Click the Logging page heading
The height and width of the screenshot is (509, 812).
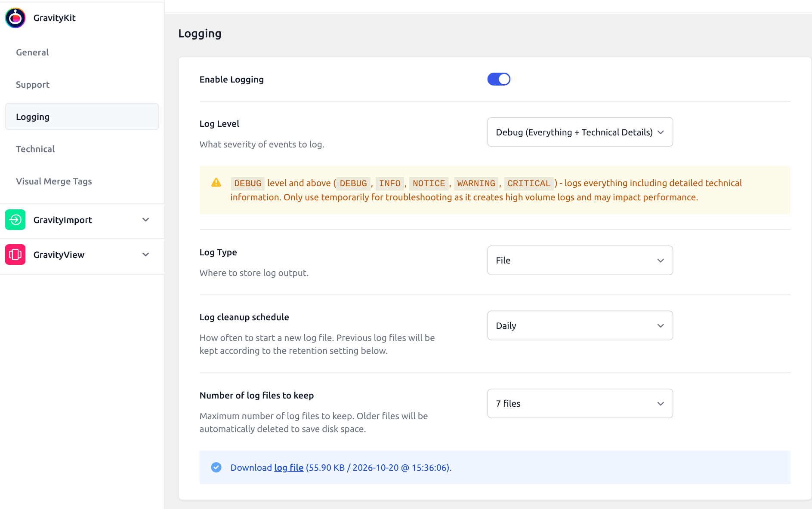coord(200,34)
